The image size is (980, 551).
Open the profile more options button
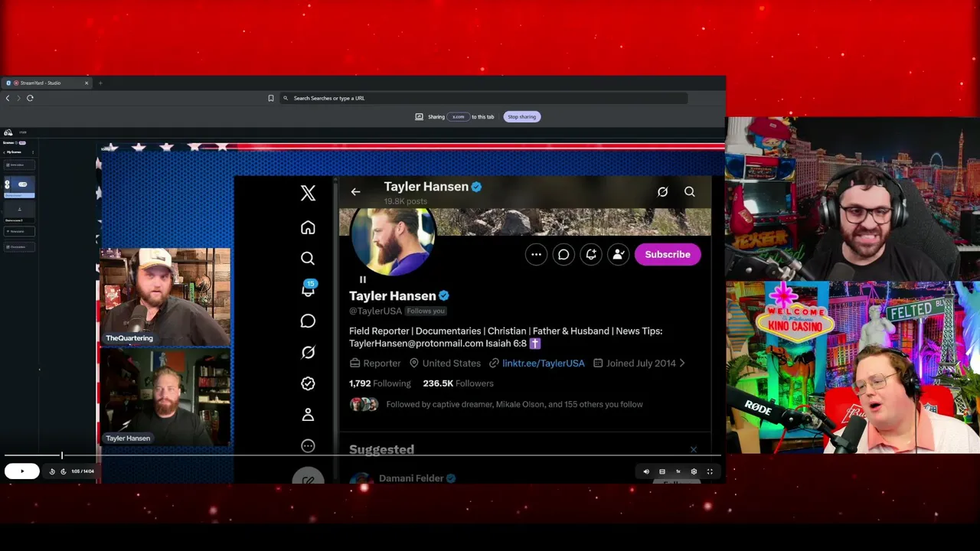click(x=536, y=255)
